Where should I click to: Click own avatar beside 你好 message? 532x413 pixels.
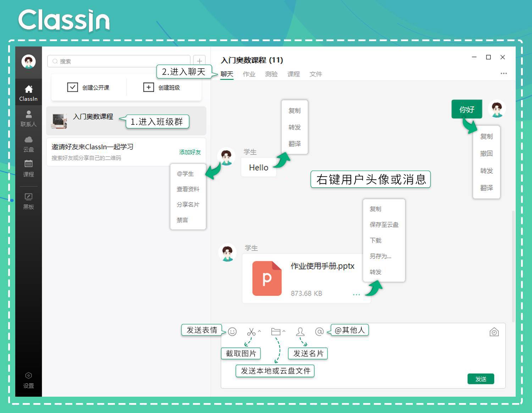pos(497,109)
